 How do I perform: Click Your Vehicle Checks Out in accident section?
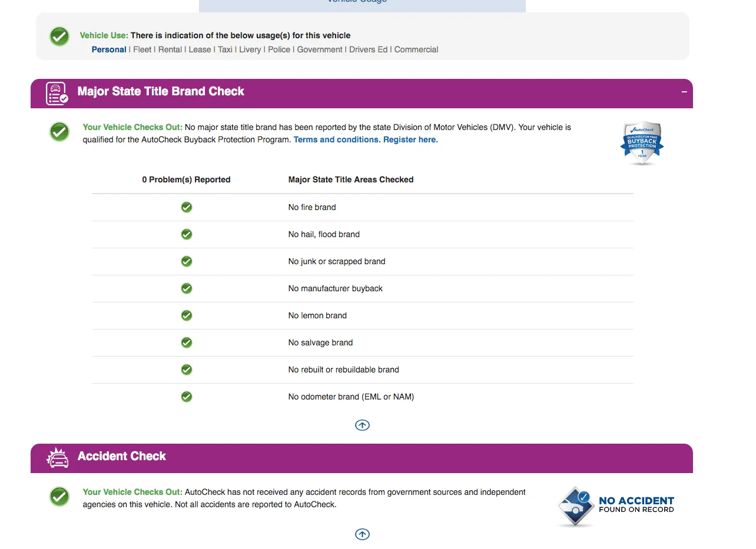[x=132, y=492]
